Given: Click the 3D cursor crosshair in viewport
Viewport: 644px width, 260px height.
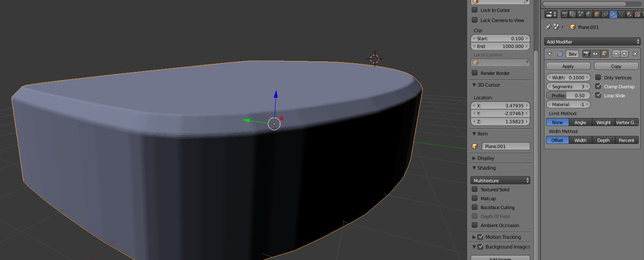Looking at the screenshot, I should pyautogui.click(x=374, y=58).
